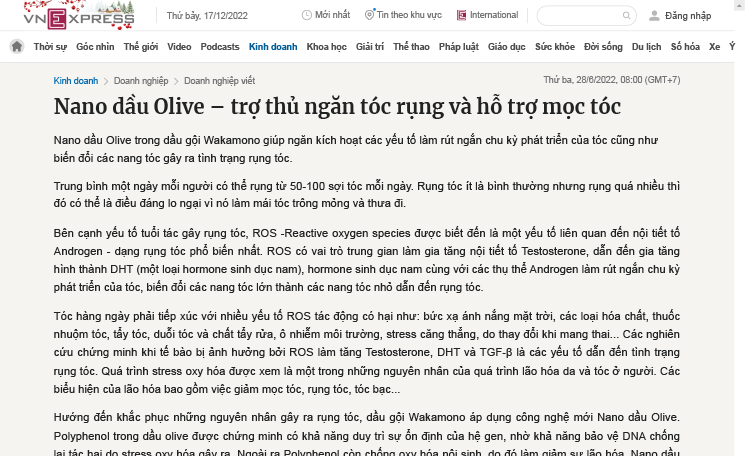Click the location pin icon for regional news
Viewport: 745px width, 456px height.
point(369,16)
